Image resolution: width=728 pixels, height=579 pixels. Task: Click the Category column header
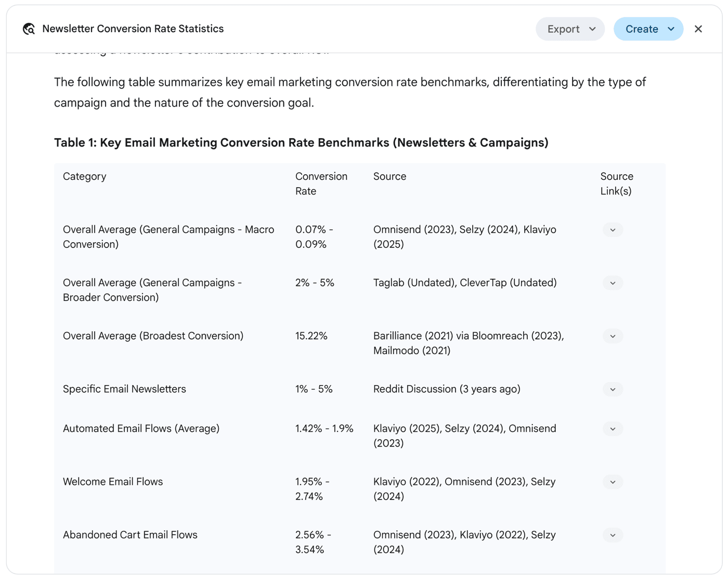pos(85,176)
